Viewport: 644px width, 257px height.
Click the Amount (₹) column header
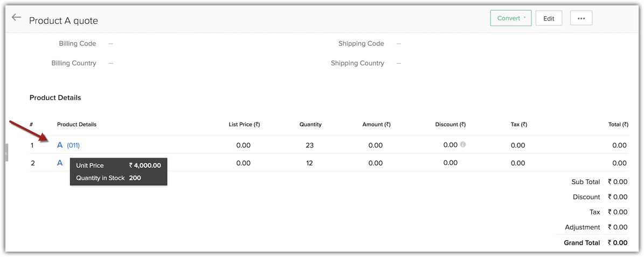pos(376,124)
